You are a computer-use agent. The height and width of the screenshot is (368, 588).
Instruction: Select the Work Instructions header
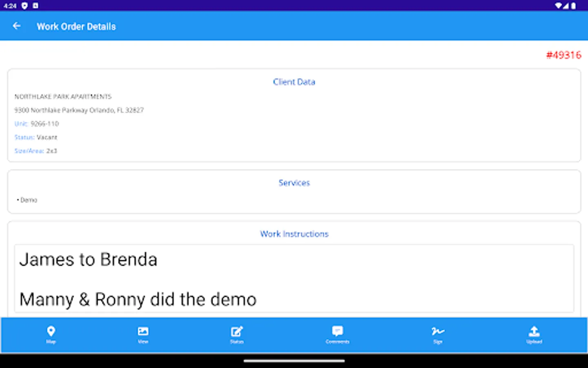pos(294,234)
